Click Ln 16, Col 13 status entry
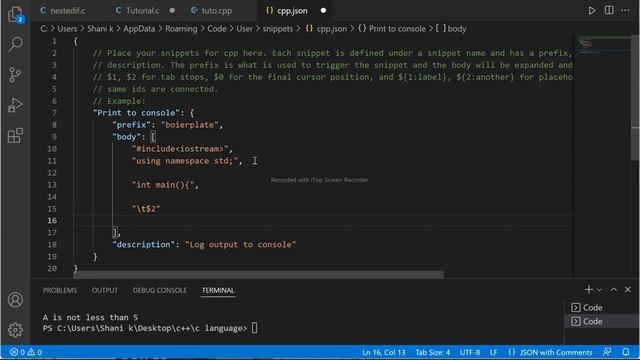Viewport: 640px width, 360px height. pyautogui.click(x=383, y=352)
